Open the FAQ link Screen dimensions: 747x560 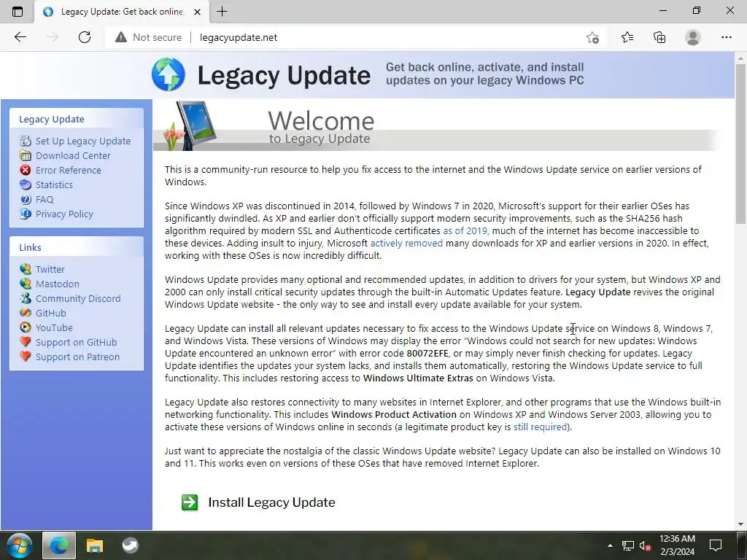click(x=44, y=200)
